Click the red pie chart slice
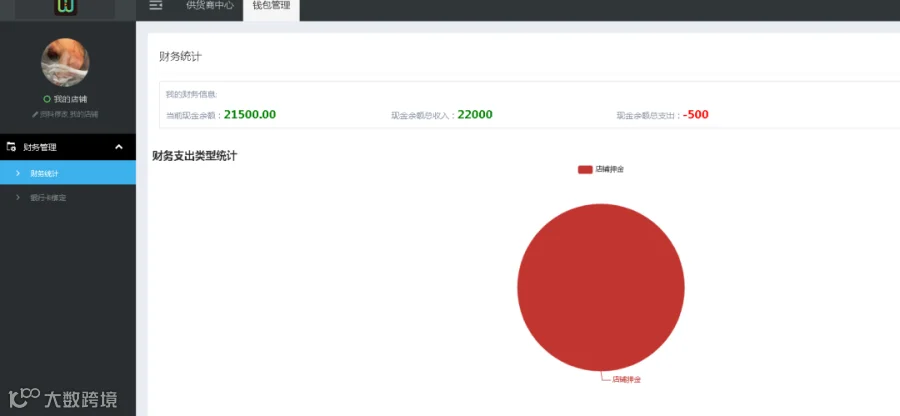This screenshot has width=900, height=416. [x=601, y=287]
